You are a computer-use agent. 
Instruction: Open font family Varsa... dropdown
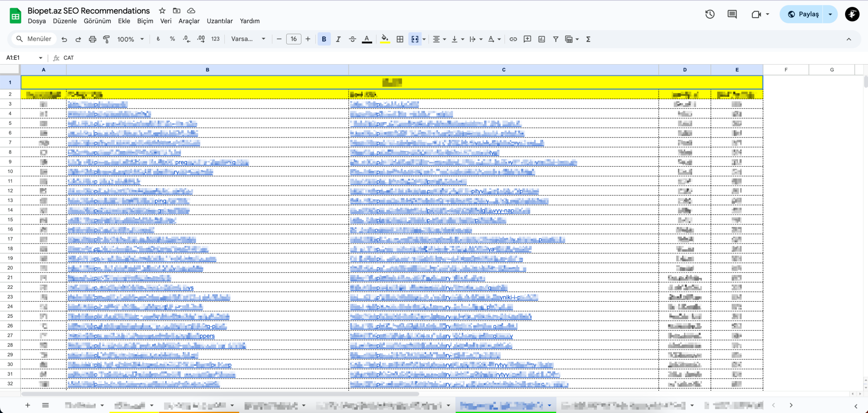tap(248, 39)
